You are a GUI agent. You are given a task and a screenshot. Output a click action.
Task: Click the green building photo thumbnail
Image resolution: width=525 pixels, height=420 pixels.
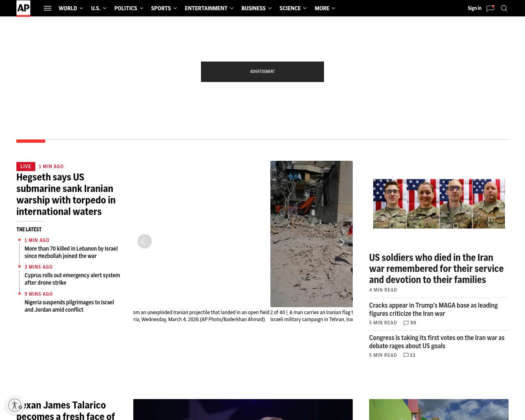(439, 409)
